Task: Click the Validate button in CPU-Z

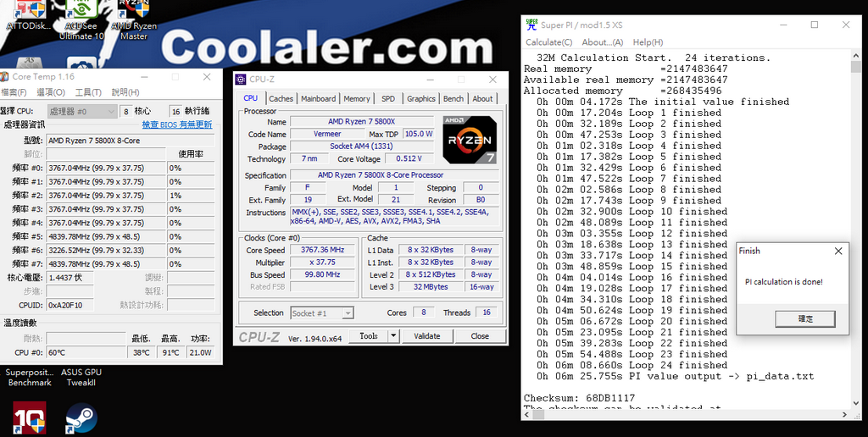Action: [427, 335]
